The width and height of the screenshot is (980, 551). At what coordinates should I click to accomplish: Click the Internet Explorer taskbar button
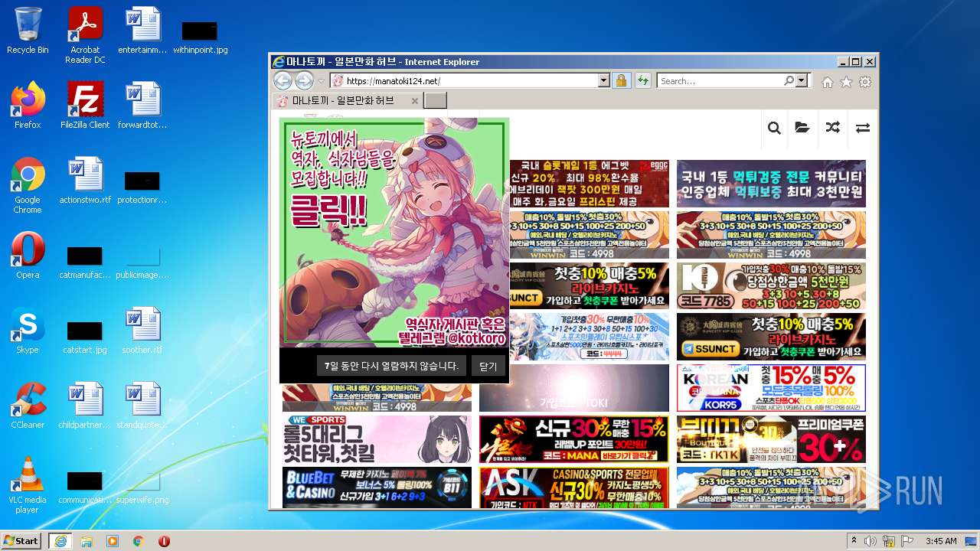coord(60,540)
